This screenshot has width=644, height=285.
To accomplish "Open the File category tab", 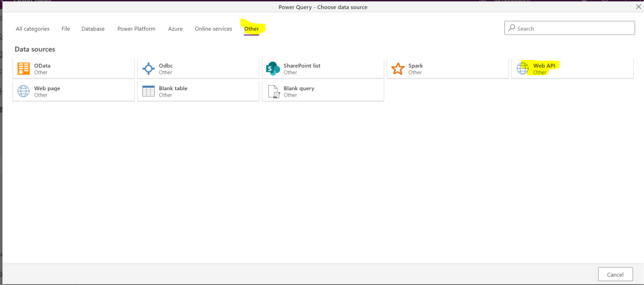I will point(65,29).
